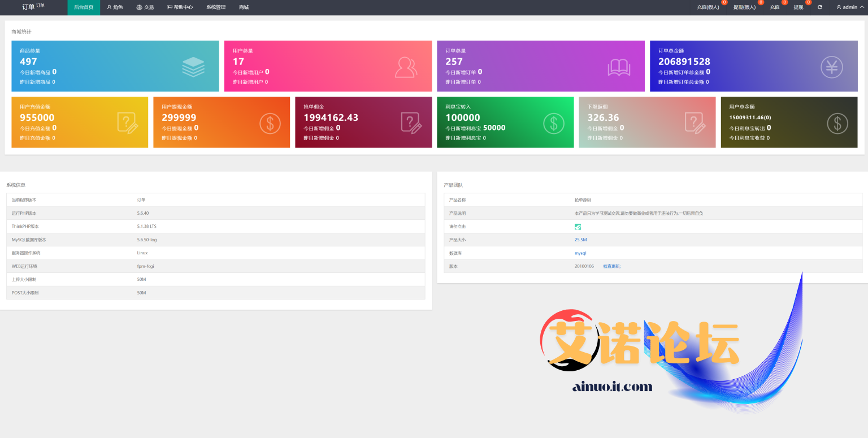The width and height of the screenshot is (868, 438).
Task: Open the 商城 menu in top navigation
Action: (244, 7)
